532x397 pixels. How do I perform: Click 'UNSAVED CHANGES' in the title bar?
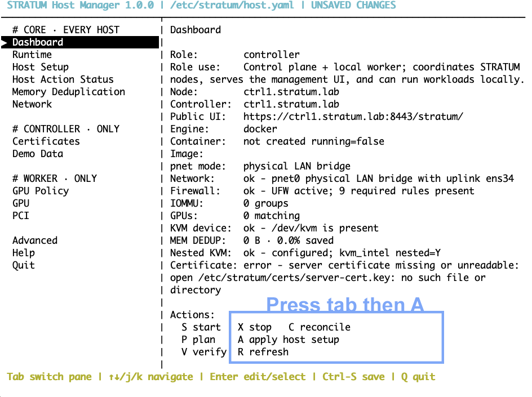[x=353, y=6]
